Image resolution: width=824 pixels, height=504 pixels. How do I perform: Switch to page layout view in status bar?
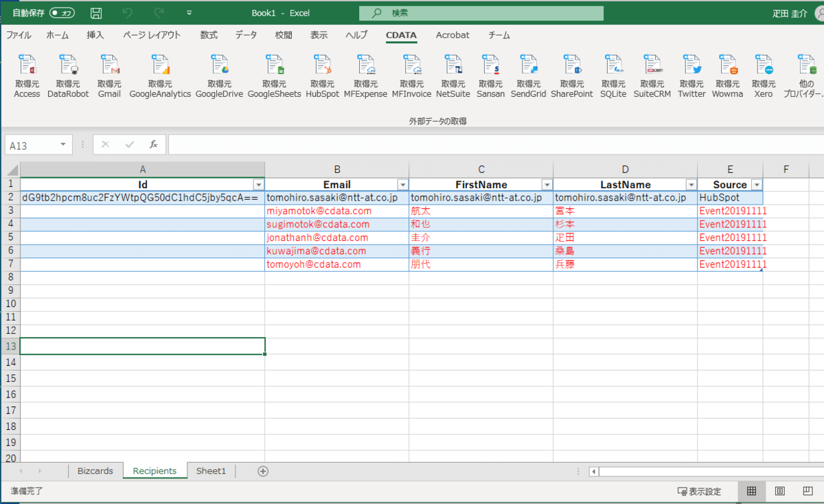point(779,491)
